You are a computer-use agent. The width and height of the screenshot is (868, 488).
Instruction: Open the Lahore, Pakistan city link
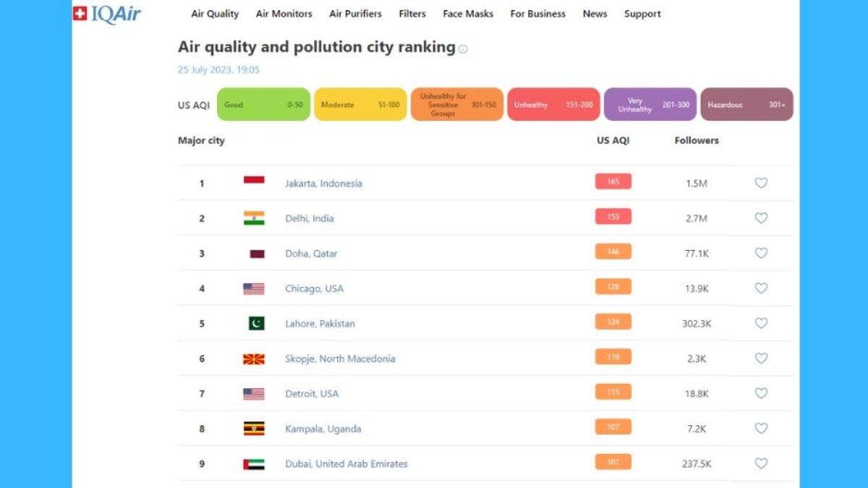320,324
